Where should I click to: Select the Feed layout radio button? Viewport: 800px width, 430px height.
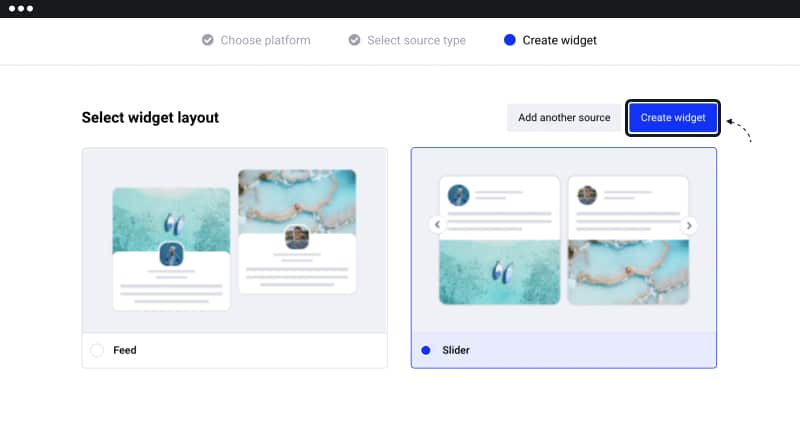(x=96, y=350)
